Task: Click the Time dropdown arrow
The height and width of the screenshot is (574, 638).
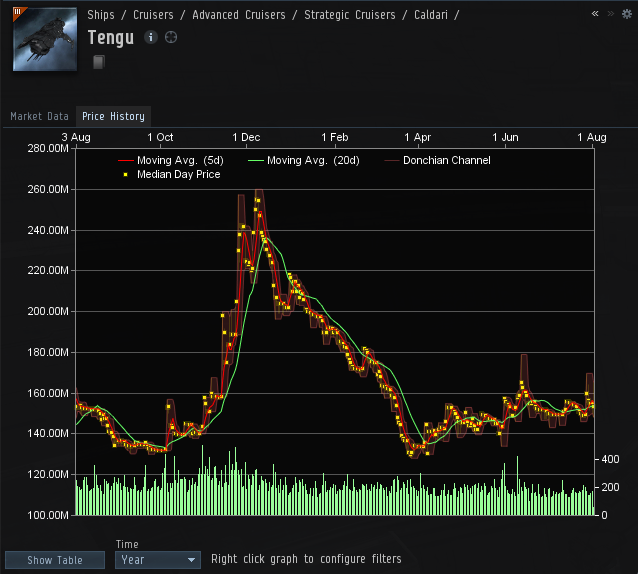Action: tap(191, 560)
